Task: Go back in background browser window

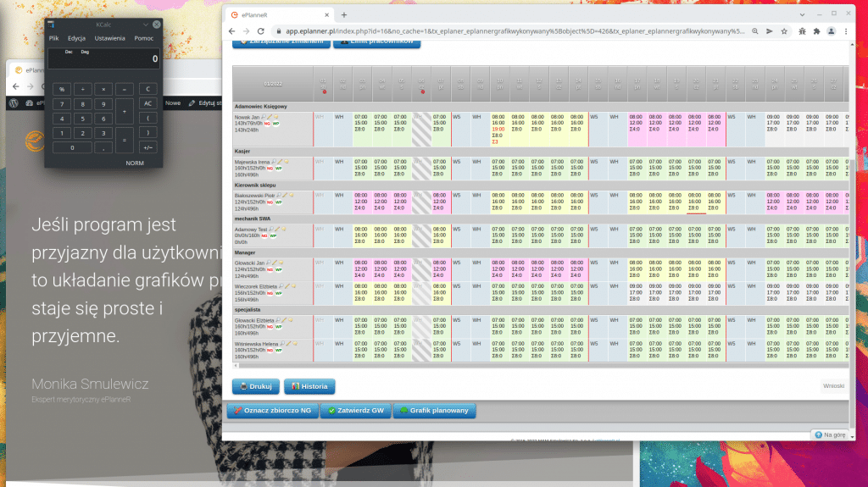Action: (15, 86)
